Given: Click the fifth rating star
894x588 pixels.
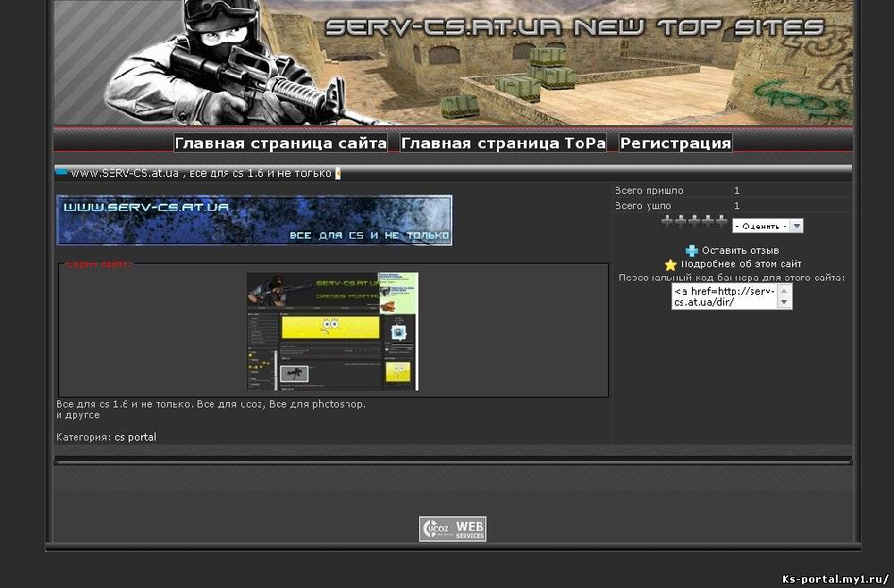Looking at the screenshot, I should coord(721,221).
